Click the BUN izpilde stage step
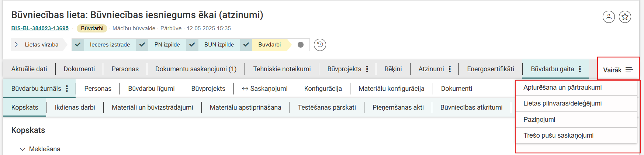The image size is (644, 155). 219,45
